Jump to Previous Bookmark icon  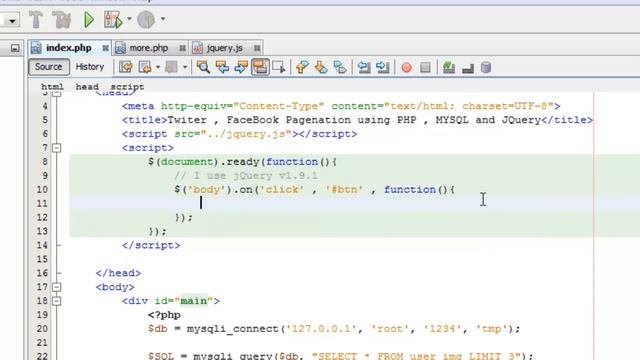pyautogui.click(x=302, y=67)
